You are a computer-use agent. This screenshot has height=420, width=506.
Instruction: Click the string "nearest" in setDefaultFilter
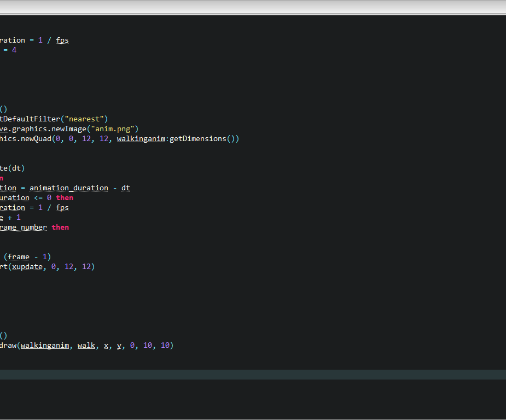point(86,119)
